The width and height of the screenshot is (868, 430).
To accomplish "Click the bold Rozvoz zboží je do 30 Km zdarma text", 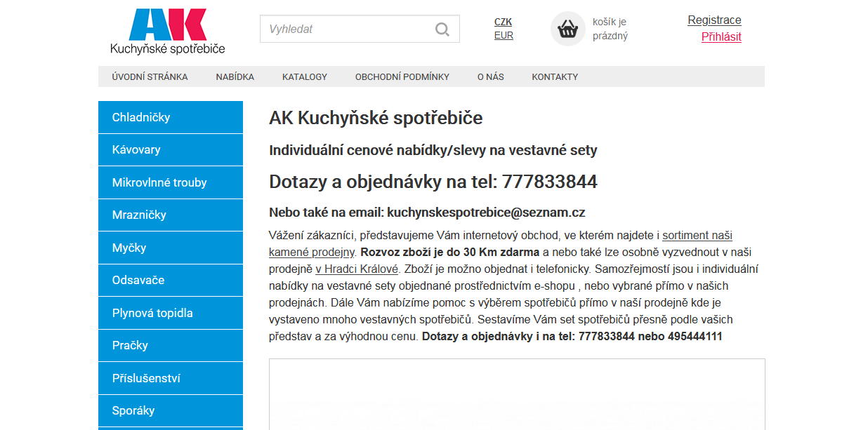I will pos(450,252).
